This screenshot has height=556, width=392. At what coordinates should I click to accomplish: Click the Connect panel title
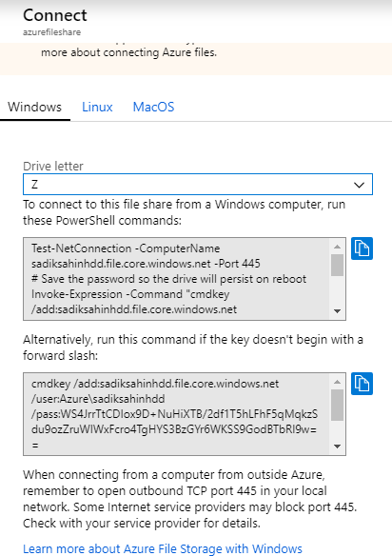[x=55, y=15]
